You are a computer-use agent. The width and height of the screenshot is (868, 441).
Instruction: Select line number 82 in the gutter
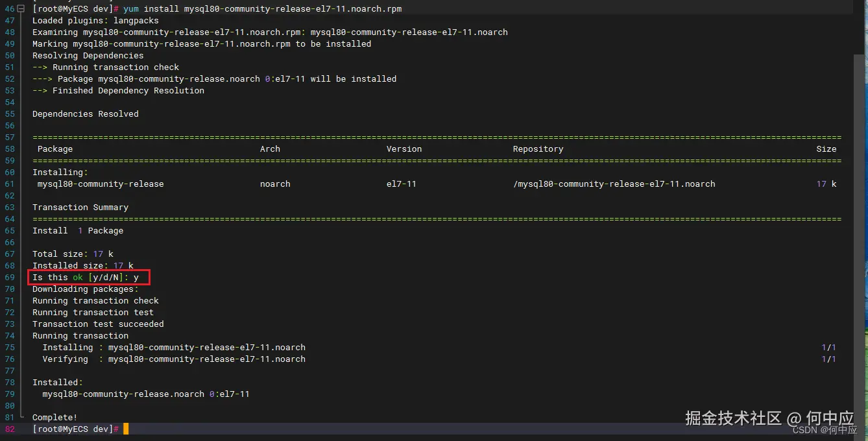[9, 429]
